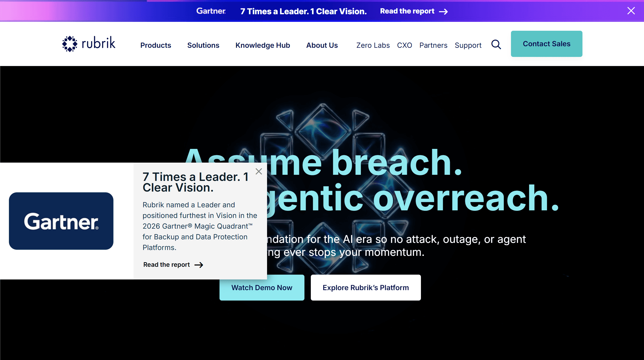Viewport: 644px width, 360px height.
Task: Click Explore Rubrik's Platform button
Action: [x=366, y=288]
